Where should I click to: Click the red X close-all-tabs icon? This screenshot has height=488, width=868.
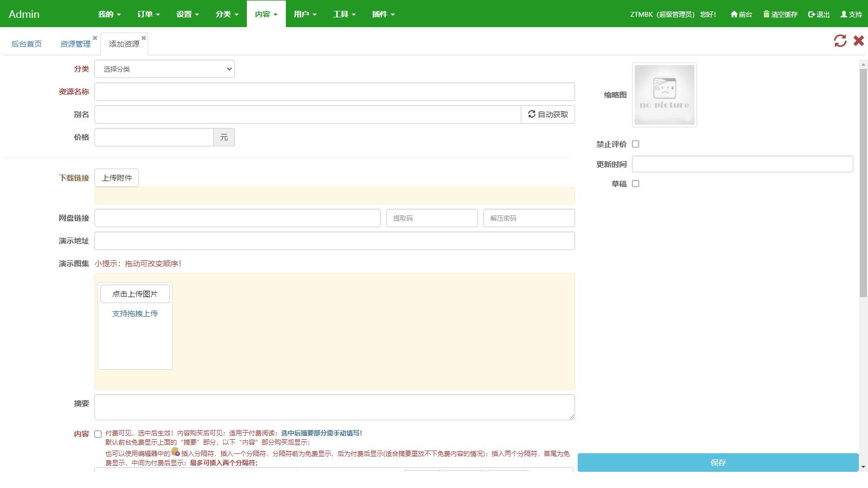tap(858, 41)
